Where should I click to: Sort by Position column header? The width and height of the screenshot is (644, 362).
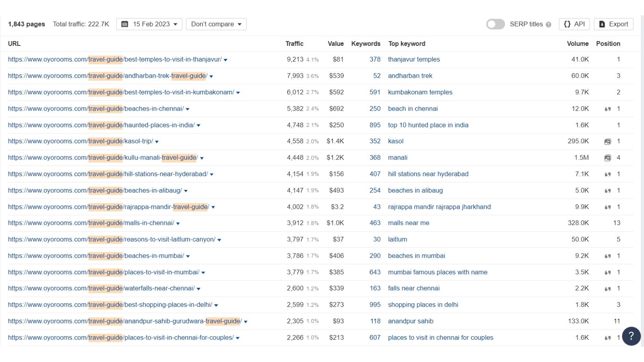[x=608, y=43]
